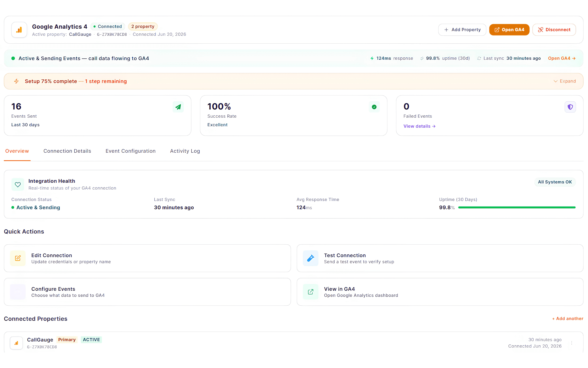Switch to the Overview tab
This screenshot has width=588, height=368.
17,151
